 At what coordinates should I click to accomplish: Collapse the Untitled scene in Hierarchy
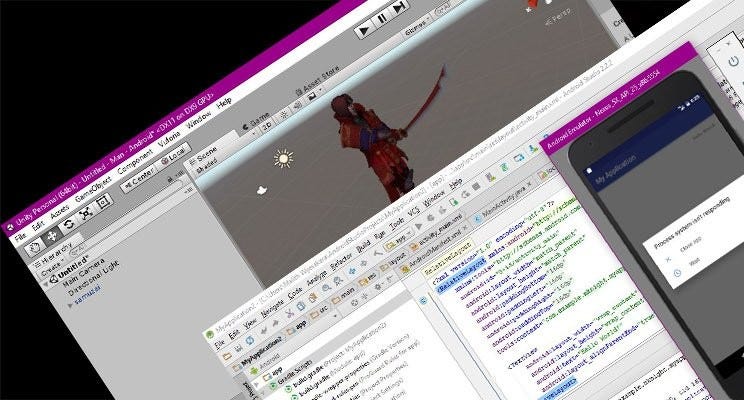point(46,284)
